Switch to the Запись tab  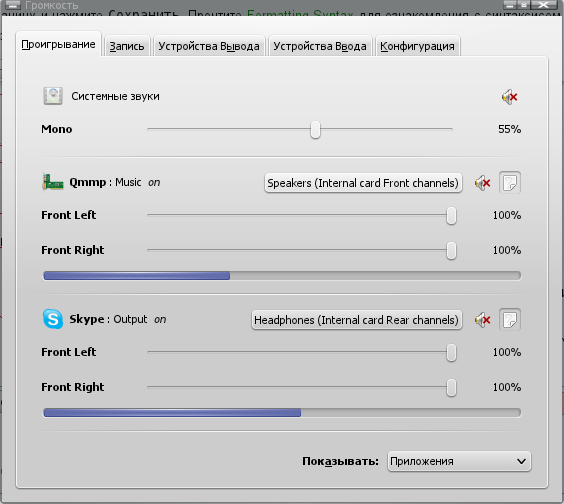click(x=127, y=46)
